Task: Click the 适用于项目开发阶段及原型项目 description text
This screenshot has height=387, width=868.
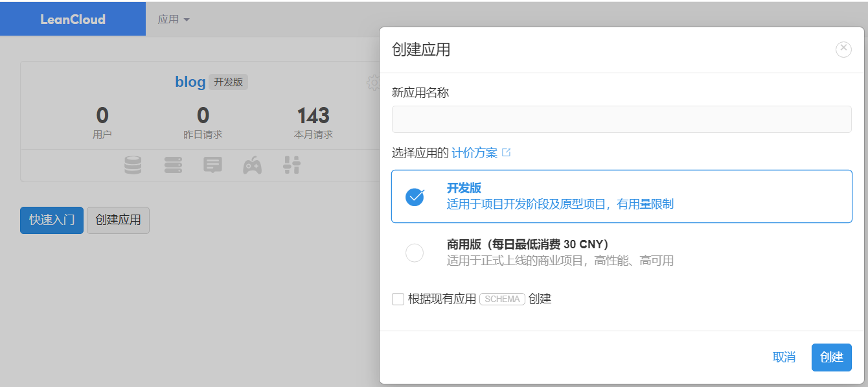Action: [x=560, y=204]
